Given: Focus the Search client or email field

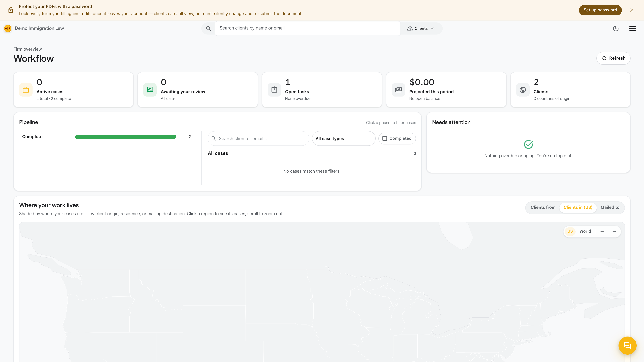Looking at the screenshot, I should pyautogui.click(x=258, y=138).
